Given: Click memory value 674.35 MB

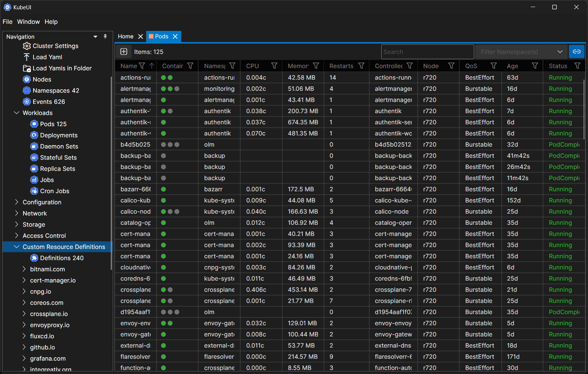Looking at the screenshot, I should click(x=303, y=122).
